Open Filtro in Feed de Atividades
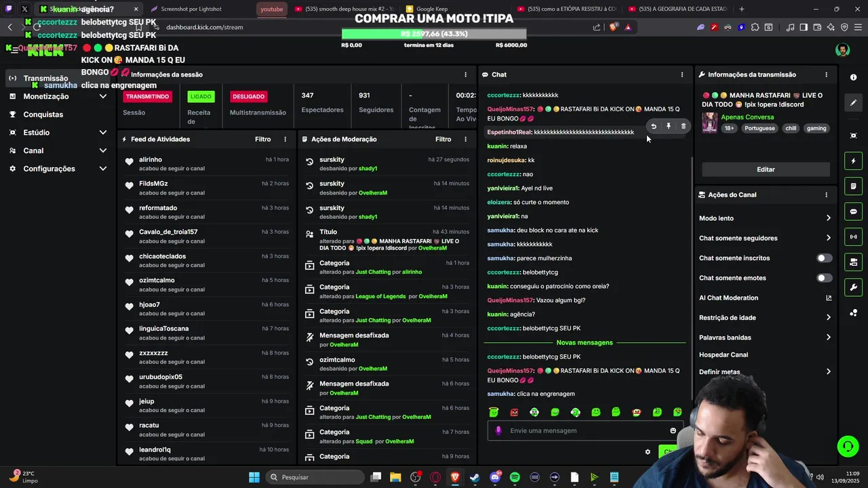Viewport: 868px width, 488px height. coord(262,139)
